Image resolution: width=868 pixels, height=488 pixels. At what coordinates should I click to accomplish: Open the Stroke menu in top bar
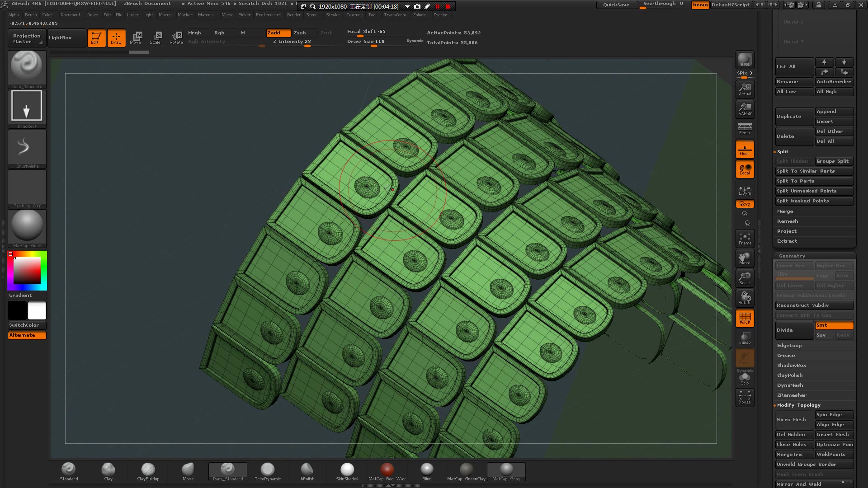coord(331,14)
